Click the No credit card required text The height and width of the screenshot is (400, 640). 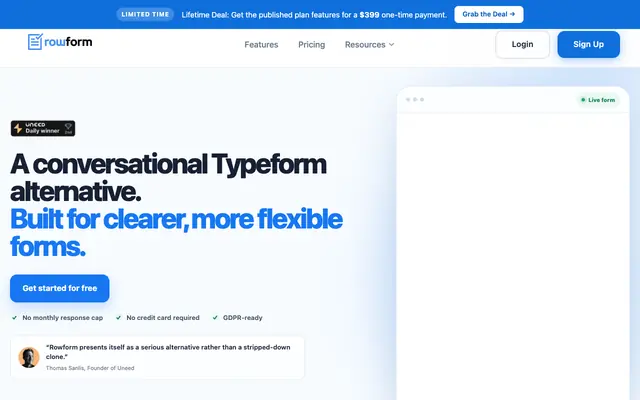click(163, 318)
